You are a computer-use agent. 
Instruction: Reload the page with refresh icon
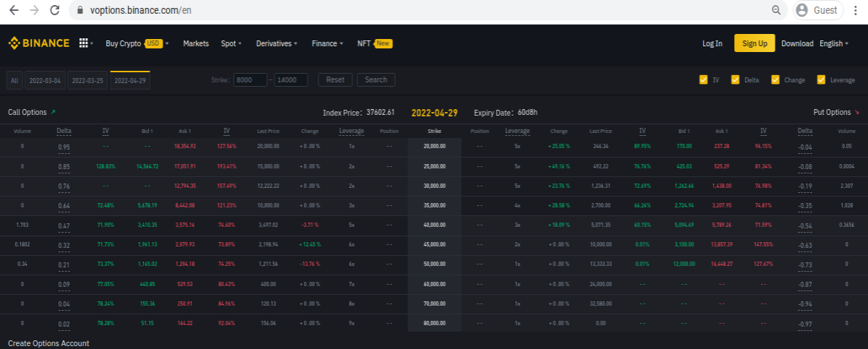[54, 10]
